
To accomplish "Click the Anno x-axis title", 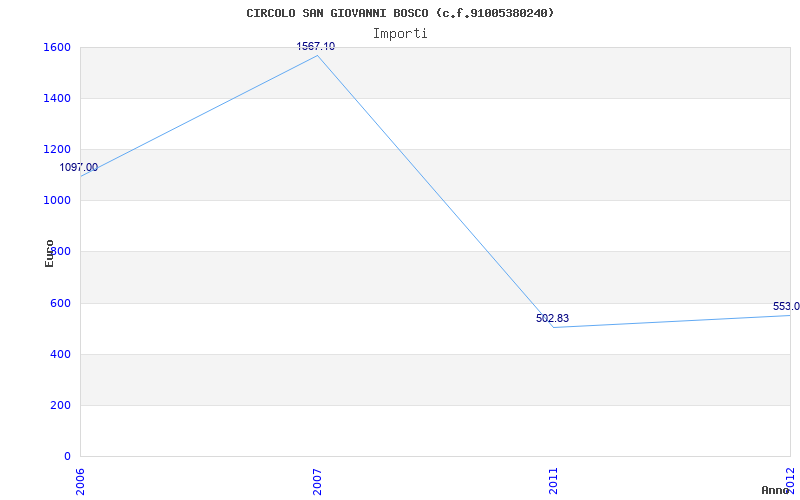I will tap(776, 490).
